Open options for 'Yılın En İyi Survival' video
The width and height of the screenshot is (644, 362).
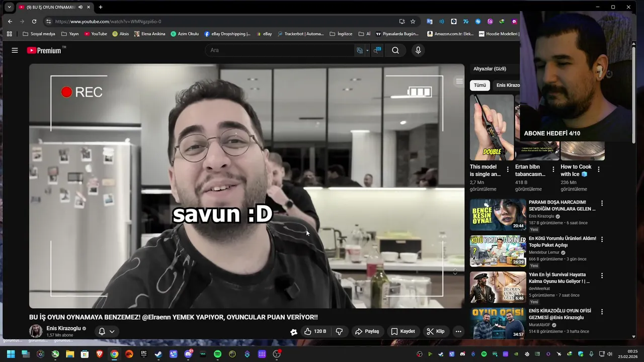(602, 276)
